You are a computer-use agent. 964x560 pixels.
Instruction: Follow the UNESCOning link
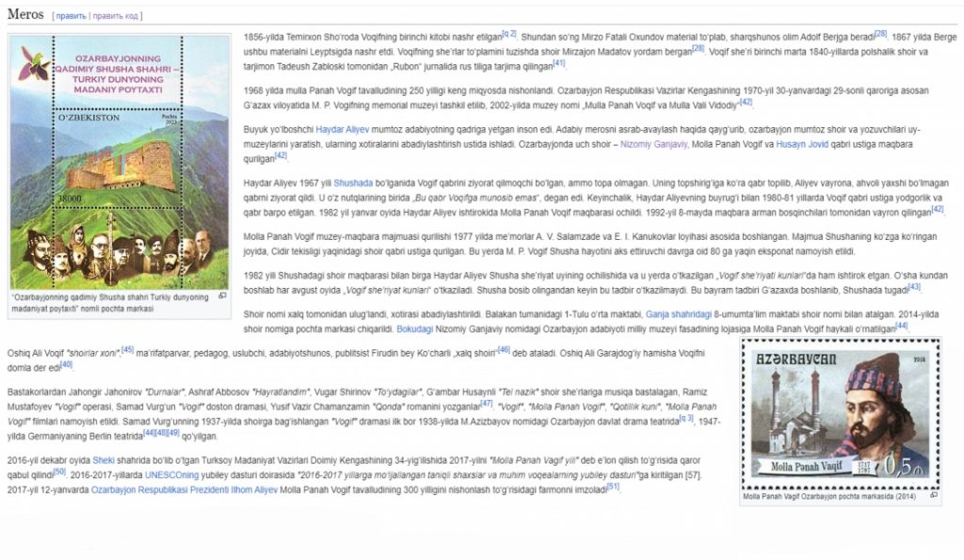tap(171, 475)
